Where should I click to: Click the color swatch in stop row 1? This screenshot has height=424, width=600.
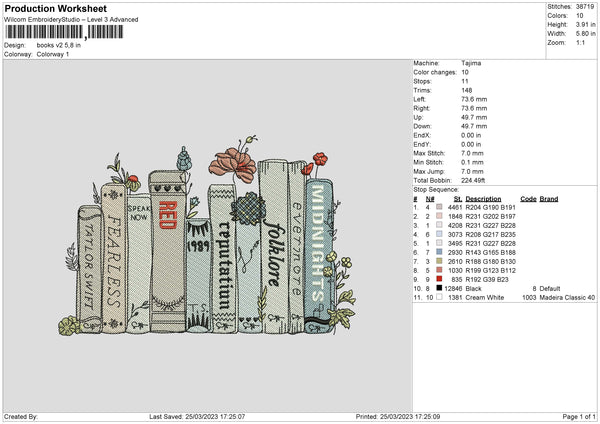tap(439, 207)
